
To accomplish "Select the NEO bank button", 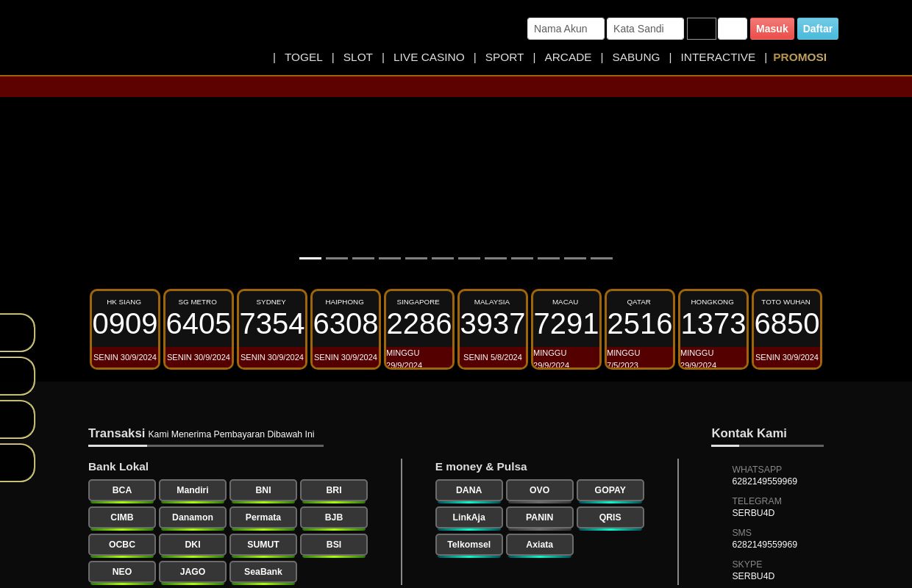I will [x=122, y=572].
